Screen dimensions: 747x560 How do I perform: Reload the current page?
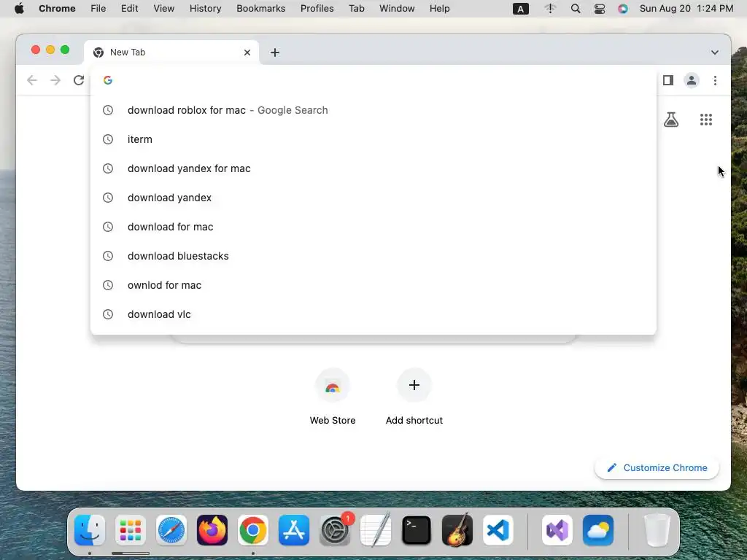79,80
